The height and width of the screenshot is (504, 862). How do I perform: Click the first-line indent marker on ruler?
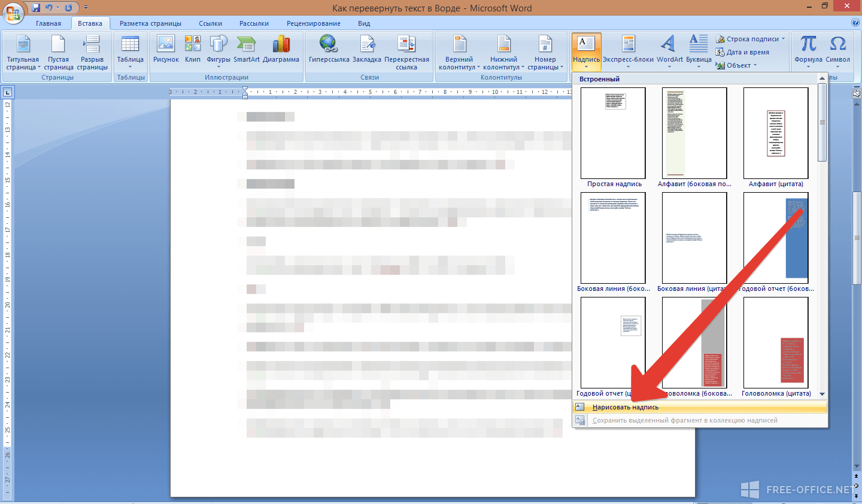point(245,89)
